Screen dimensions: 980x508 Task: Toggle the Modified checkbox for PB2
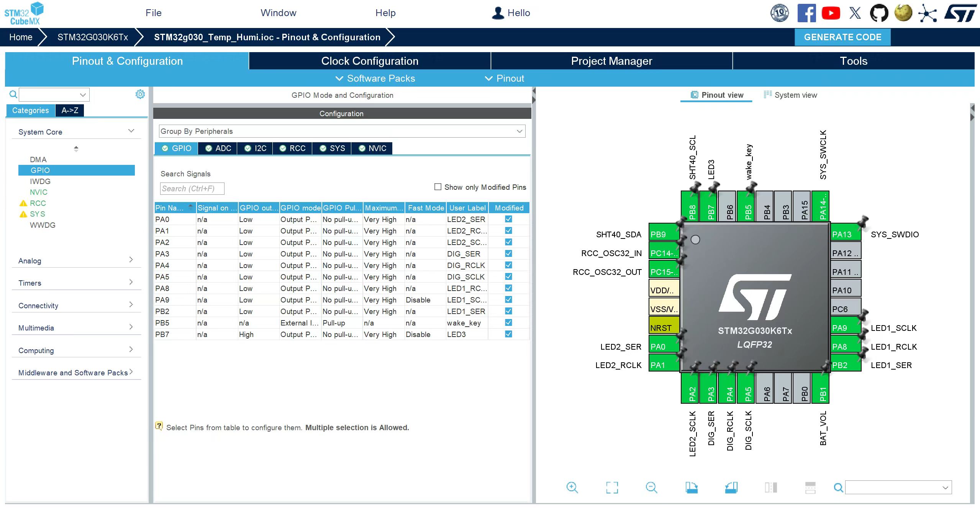[x=508, y=311]
